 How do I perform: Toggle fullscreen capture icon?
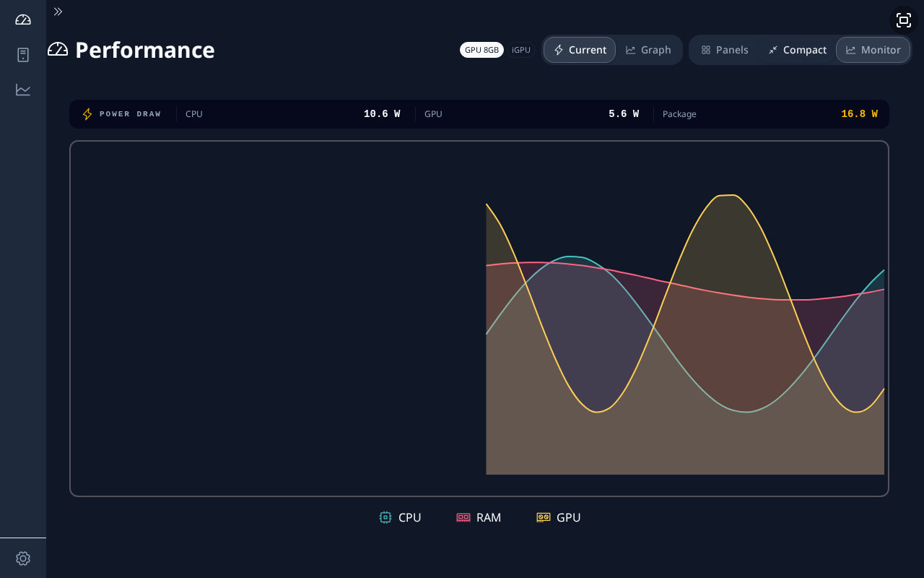904,20
